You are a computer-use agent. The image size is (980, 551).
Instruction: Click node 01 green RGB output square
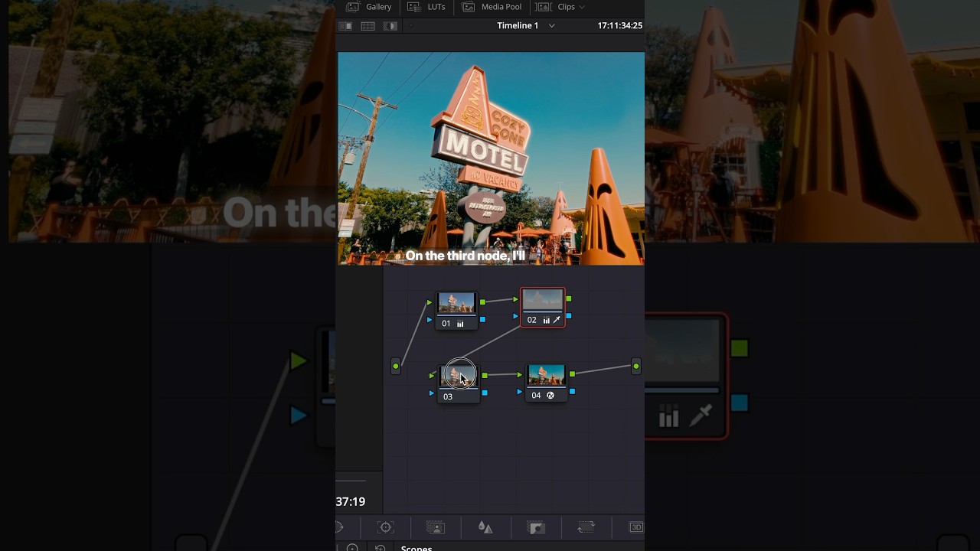pyautogui.click(x=482, y=302)
